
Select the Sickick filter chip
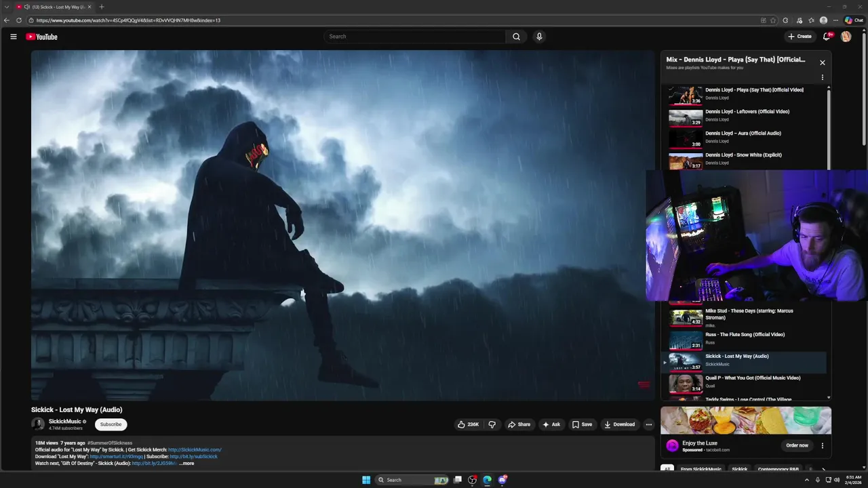(740, 469)
